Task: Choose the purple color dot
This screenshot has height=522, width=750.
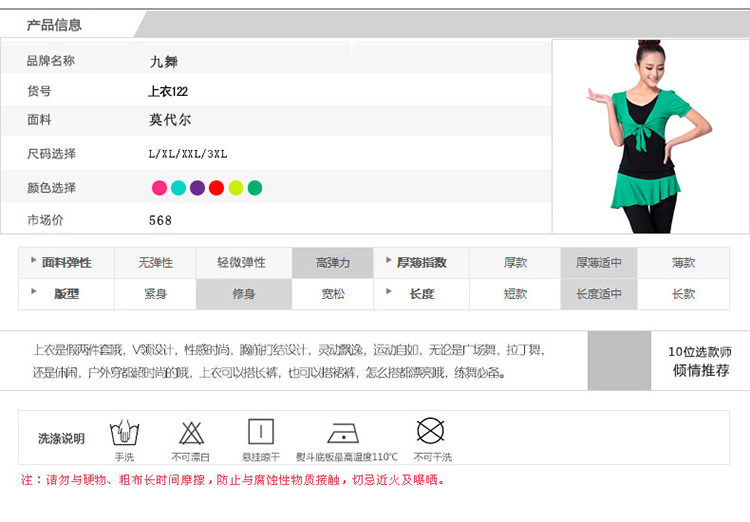Action: point(197,188)
